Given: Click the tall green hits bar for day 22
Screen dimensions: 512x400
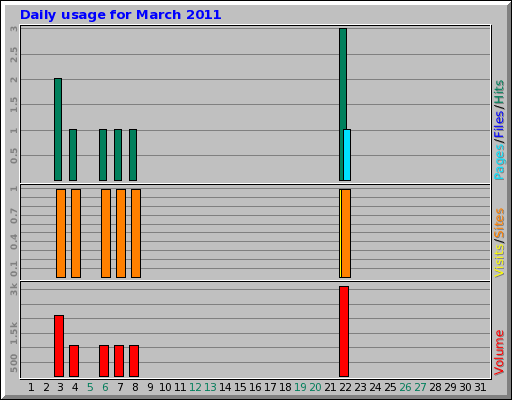Looking at the screenshot, I should [x=343, y=78].
